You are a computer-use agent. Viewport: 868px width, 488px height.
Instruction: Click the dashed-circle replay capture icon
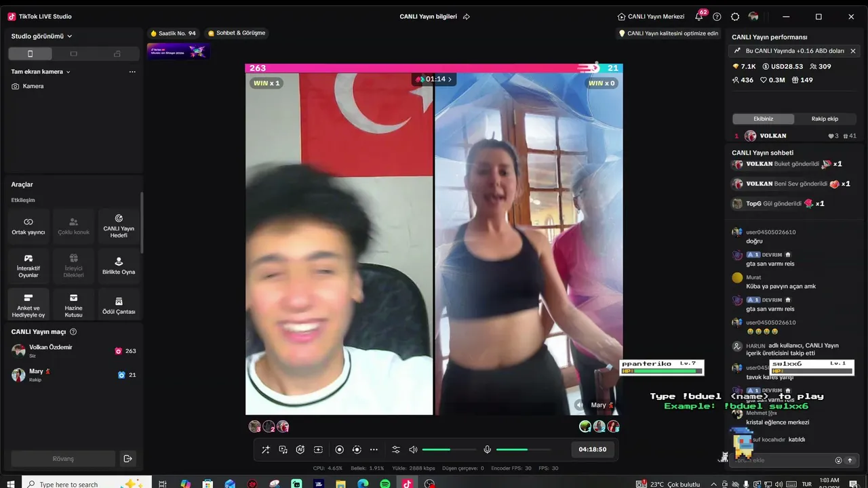[x=357, y=449]
